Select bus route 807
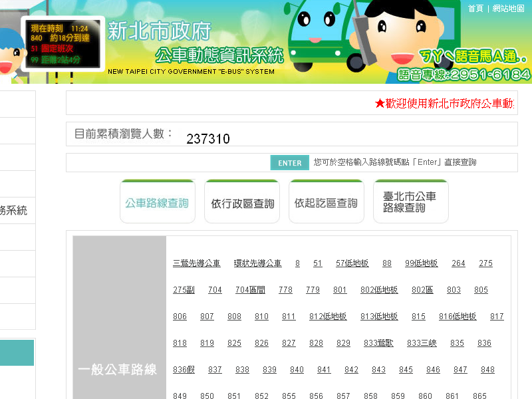 pyautogui.click(x=207, y=317)
